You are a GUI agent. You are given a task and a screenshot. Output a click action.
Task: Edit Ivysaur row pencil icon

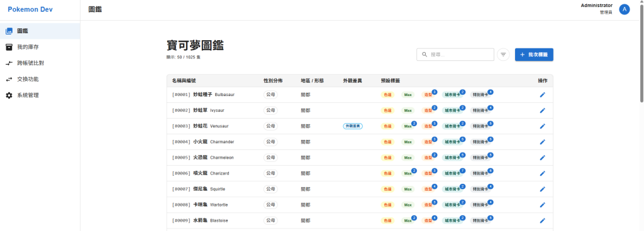(543, 110)
